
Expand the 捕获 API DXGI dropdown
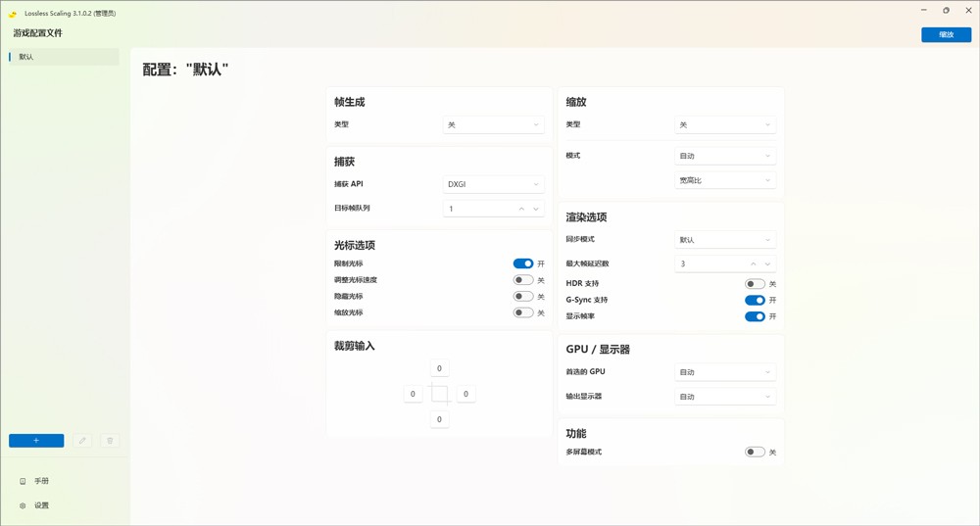493,184
